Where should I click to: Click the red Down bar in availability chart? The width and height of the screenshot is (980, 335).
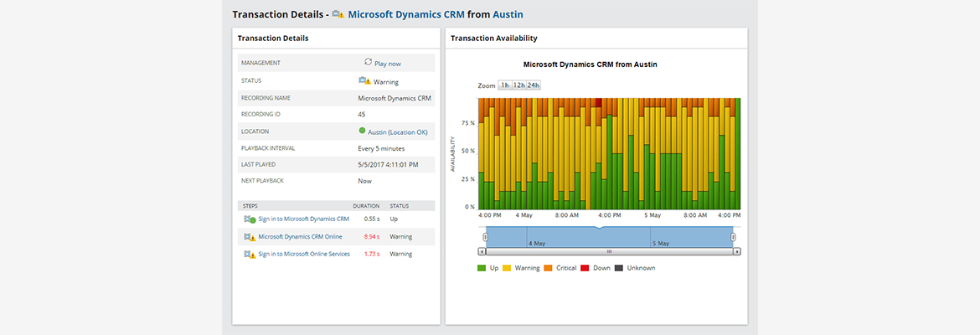(598, 102)
